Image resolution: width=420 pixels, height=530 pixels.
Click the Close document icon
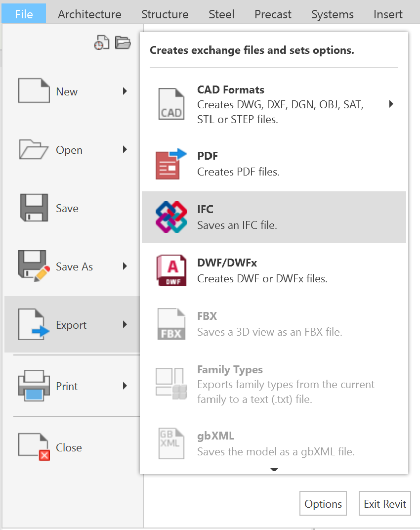(34, 447)
